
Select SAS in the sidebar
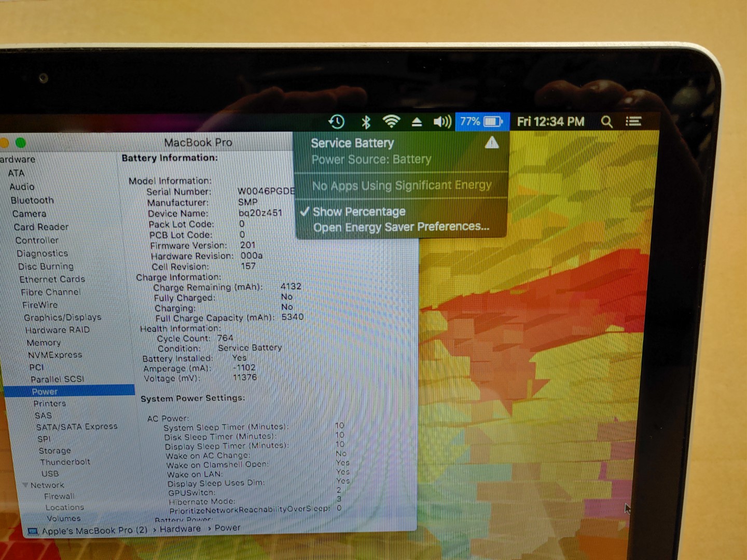pos(43,415)
